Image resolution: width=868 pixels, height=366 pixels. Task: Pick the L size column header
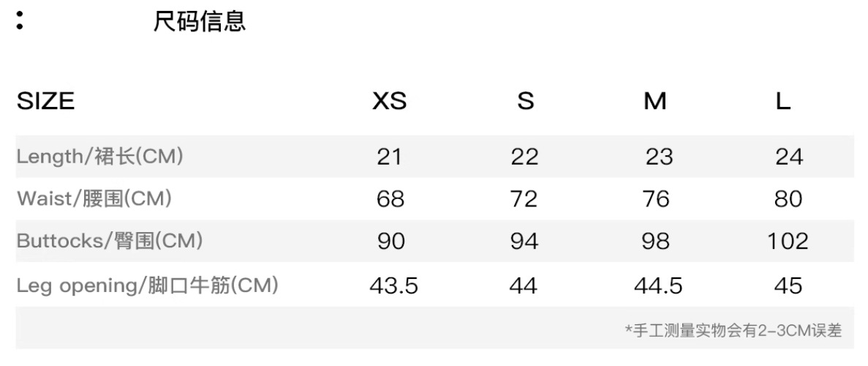point(783,101)
